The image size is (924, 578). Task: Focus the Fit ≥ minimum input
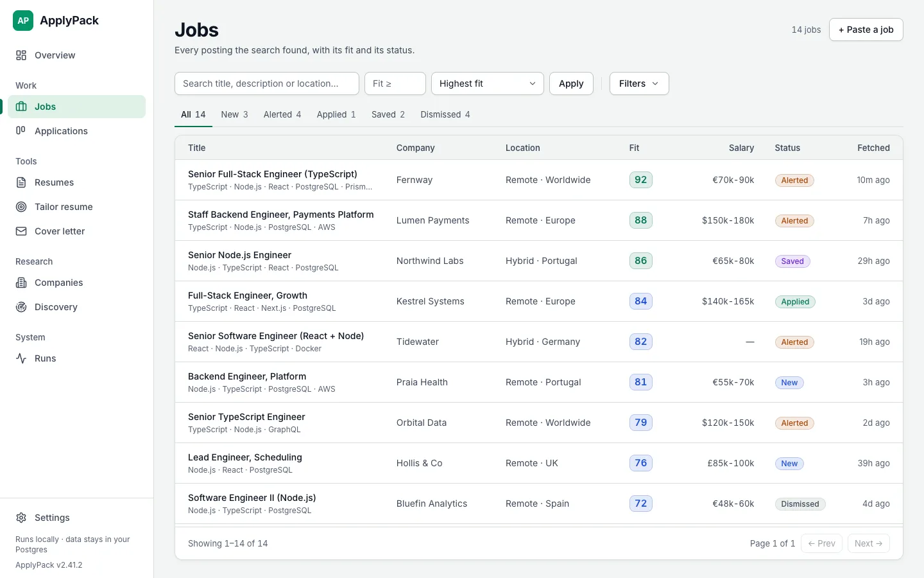click(395, 83)
